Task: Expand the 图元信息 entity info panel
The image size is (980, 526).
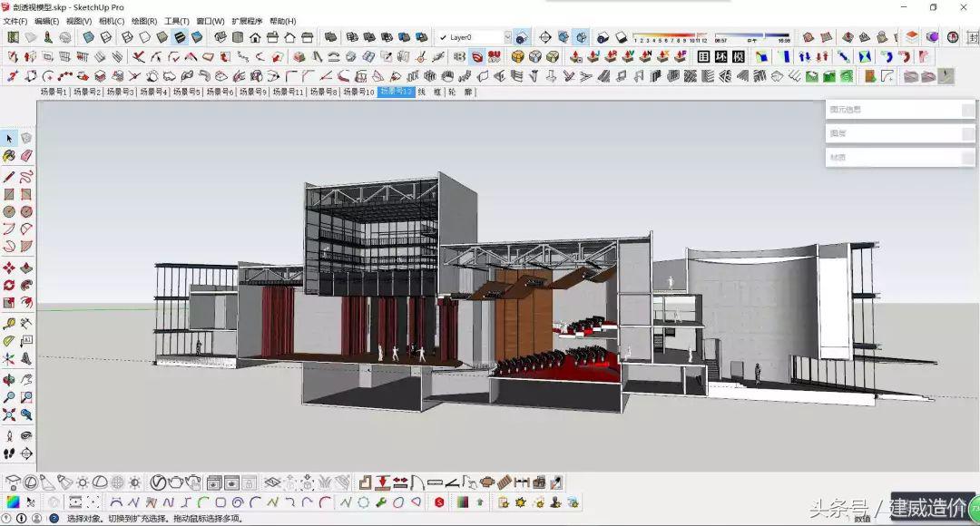Action: [x=898, y=110]
